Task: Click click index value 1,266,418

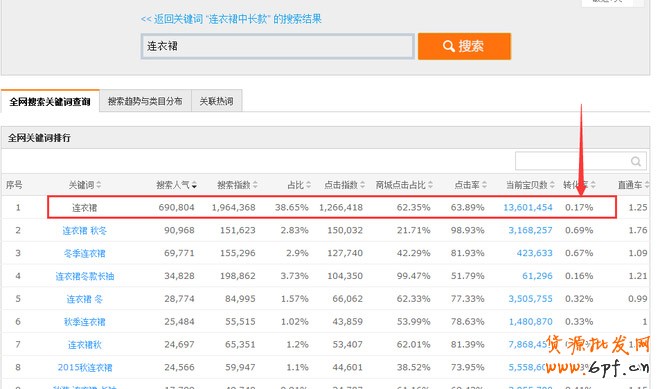Action: (x=341, y=208)
